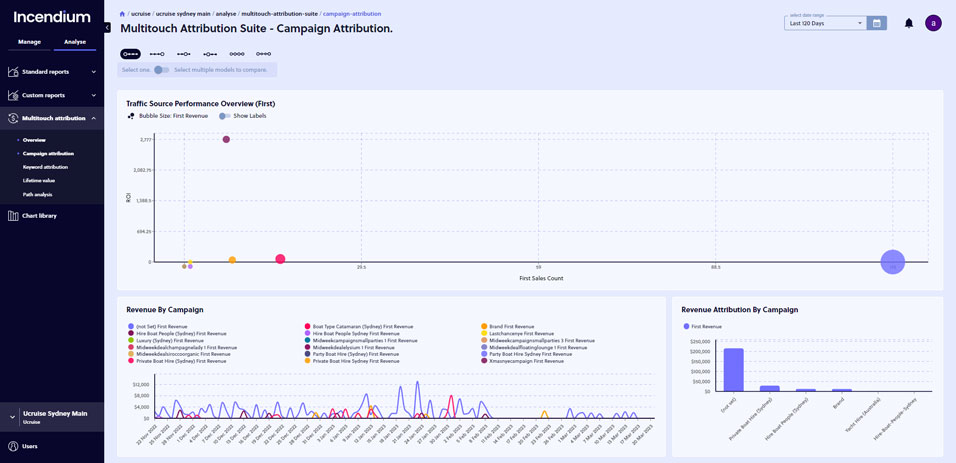This screenshot has width=956, height=463.
Task: Select the last attribution model icon in the row
Action: (x=263, y=54)
